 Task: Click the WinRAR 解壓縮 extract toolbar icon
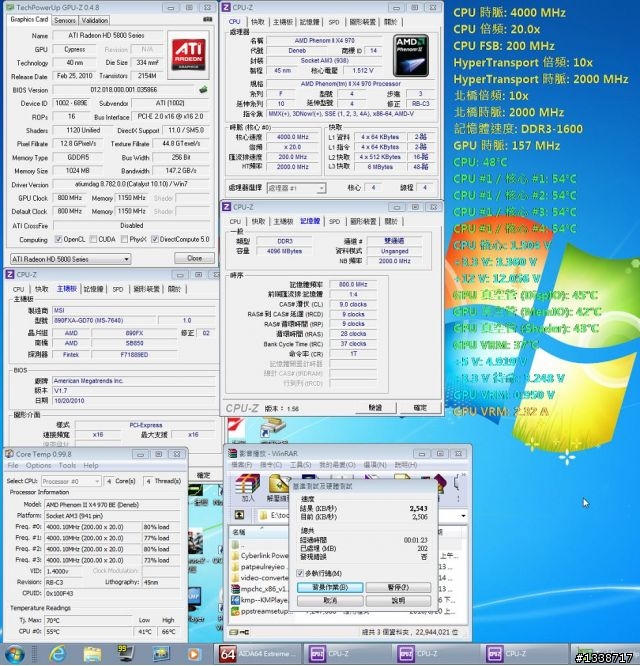(x=279, y=488)
